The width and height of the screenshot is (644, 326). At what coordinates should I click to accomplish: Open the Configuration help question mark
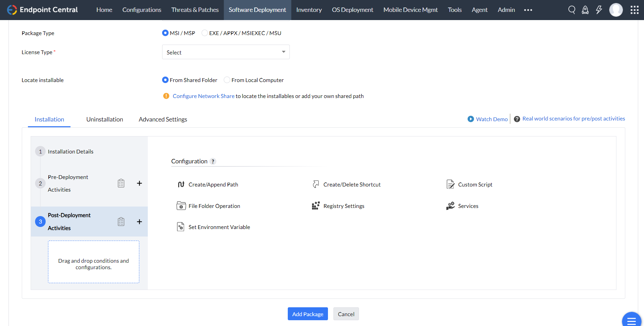[x=213, y=161]
